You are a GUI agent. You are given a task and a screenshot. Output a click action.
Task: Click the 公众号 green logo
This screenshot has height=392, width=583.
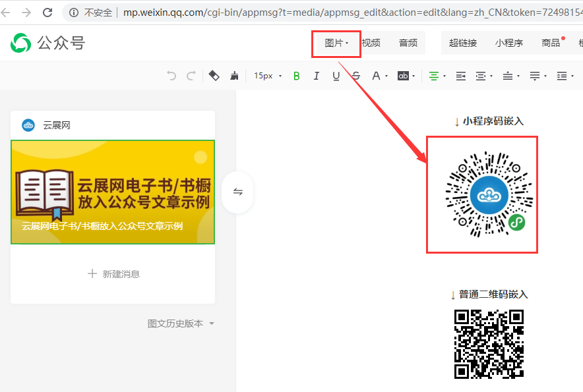20,43
